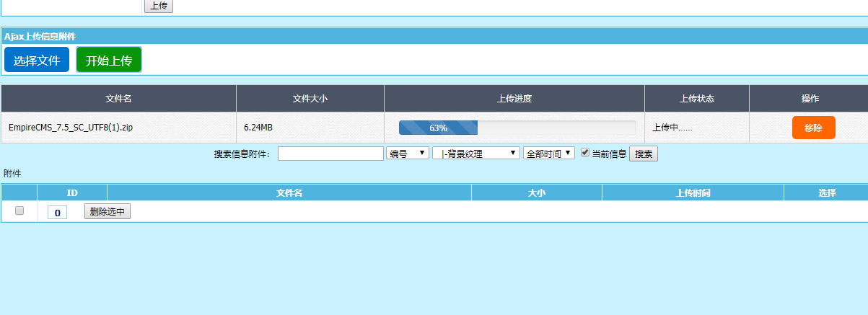The width and height of the screenshot is (868, 315).
Task: Click the 上传状态 column header
Action: [697, 99]
